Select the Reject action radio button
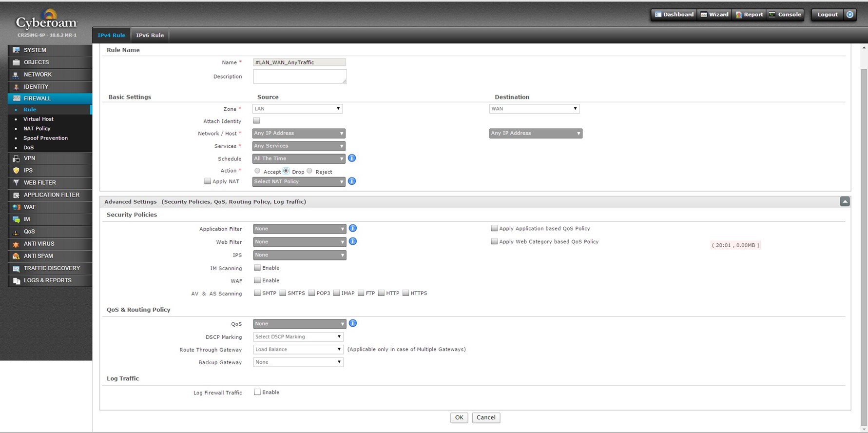This screenshot has height=433, width=868. (309, 171)
